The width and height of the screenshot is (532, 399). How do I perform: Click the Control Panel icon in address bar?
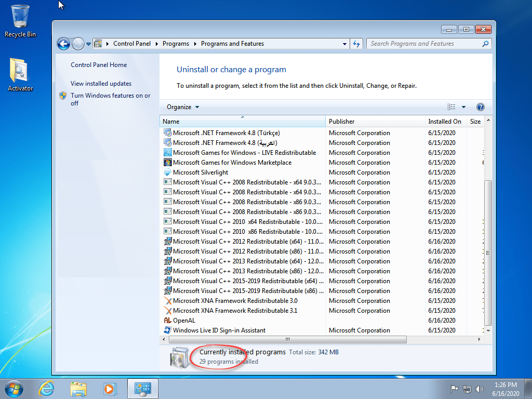(x=98, y=44)
